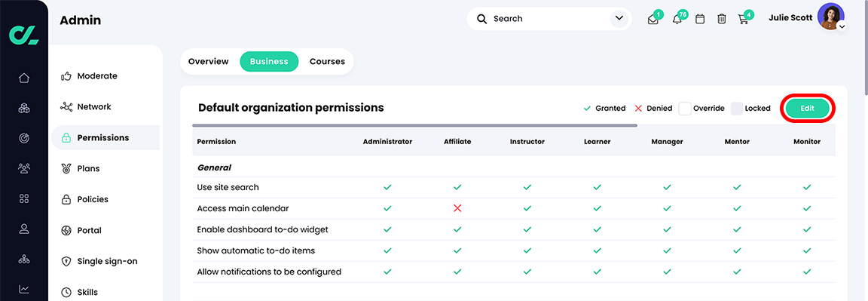Click Manager checkmark for Enable dashboard to-do widget

point(667,229)
